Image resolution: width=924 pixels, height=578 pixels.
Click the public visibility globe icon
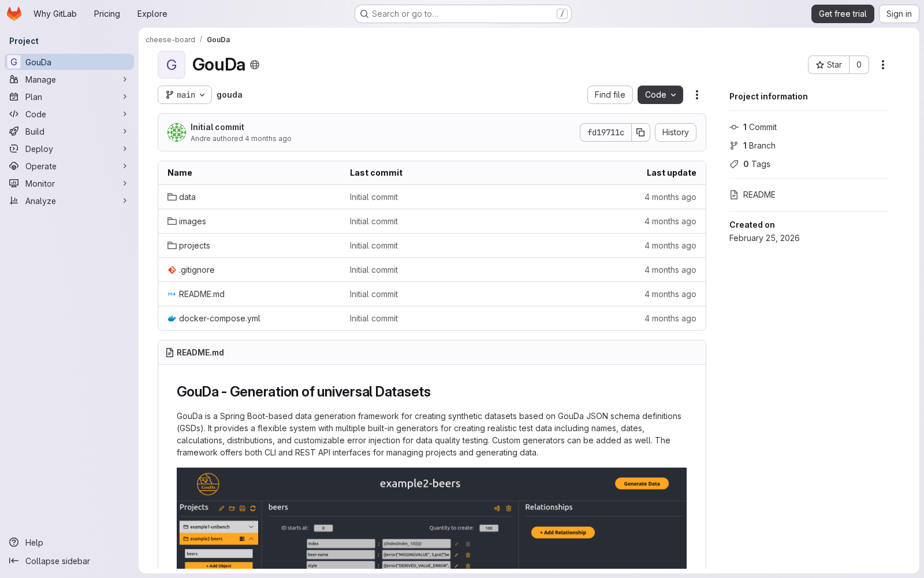click(255, 65)
